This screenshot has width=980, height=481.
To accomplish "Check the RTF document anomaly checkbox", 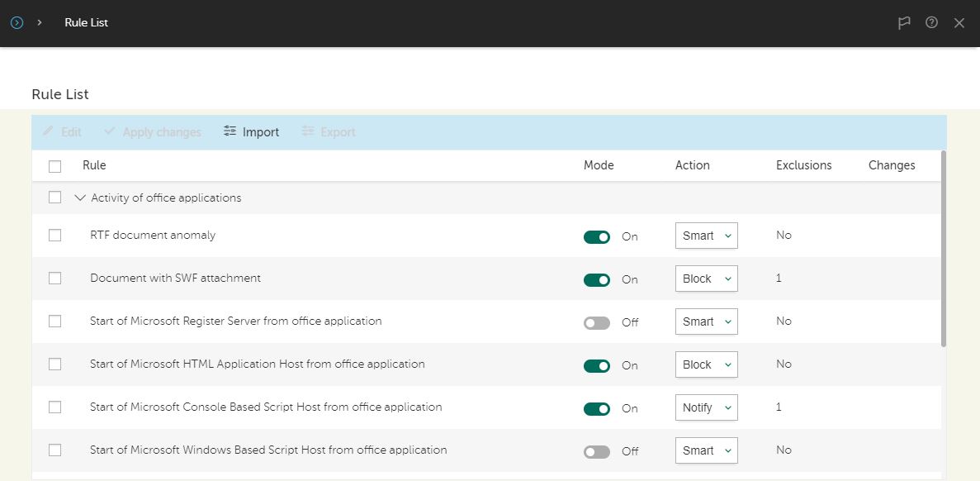I will tap(55, 236).
